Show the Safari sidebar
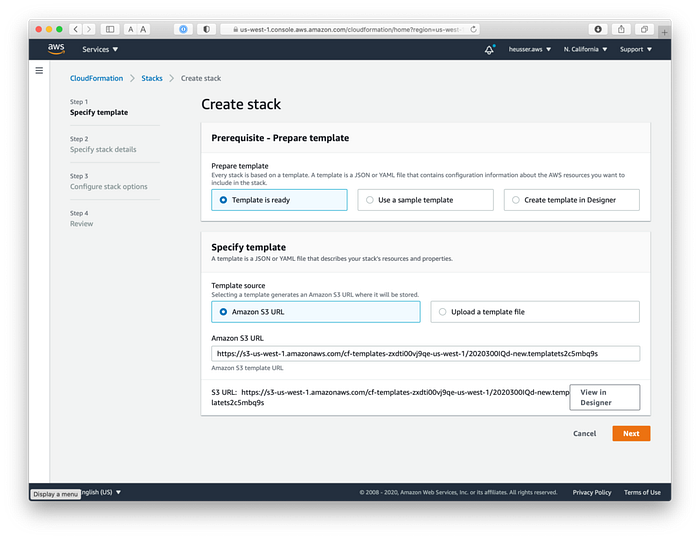The height and width of the screenshot is (539, 700). (x=110, y=29)
